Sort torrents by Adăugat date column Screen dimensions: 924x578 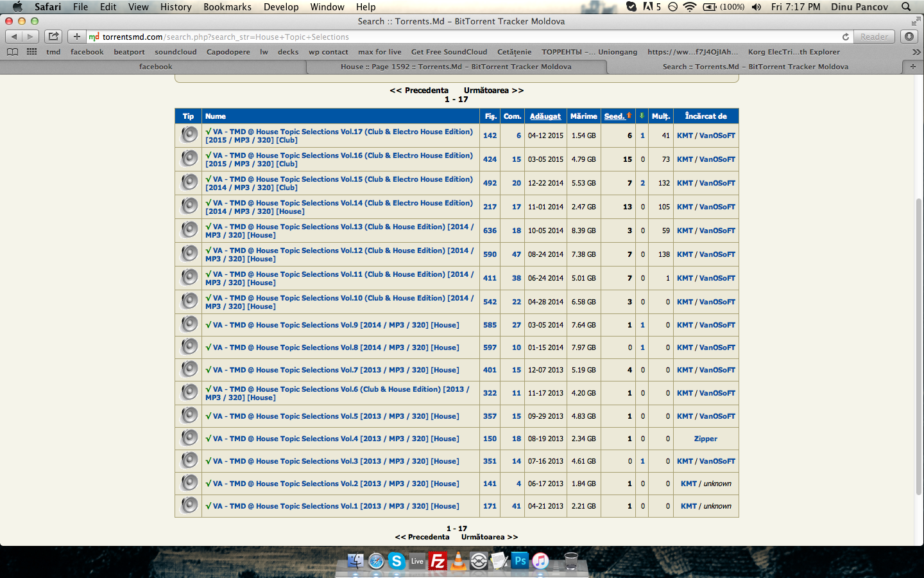pos(545,116)
